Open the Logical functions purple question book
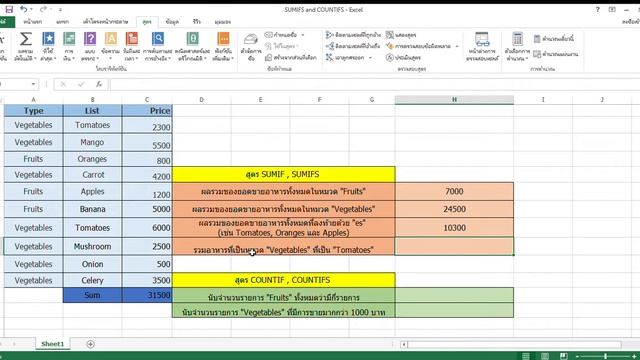 90,47
